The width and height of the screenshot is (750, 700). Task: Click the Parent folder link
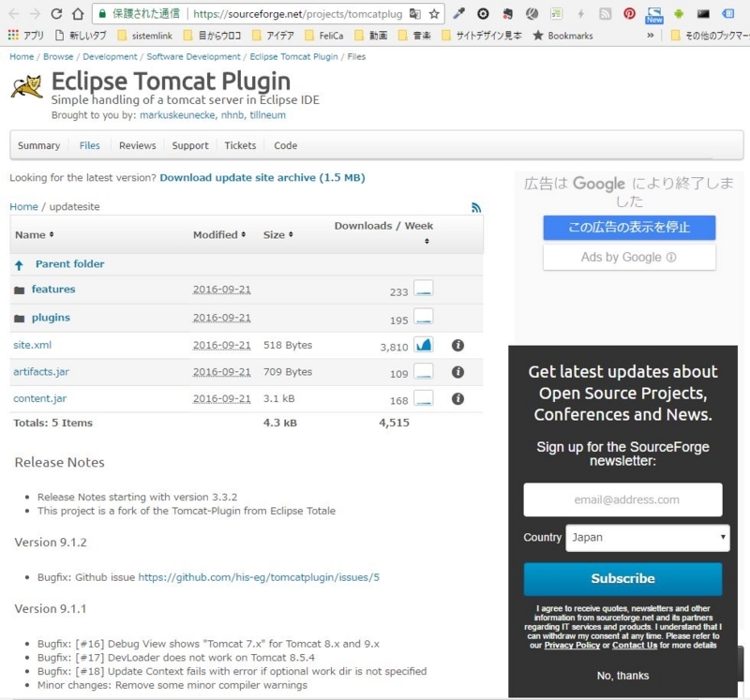tap(69, 264)
